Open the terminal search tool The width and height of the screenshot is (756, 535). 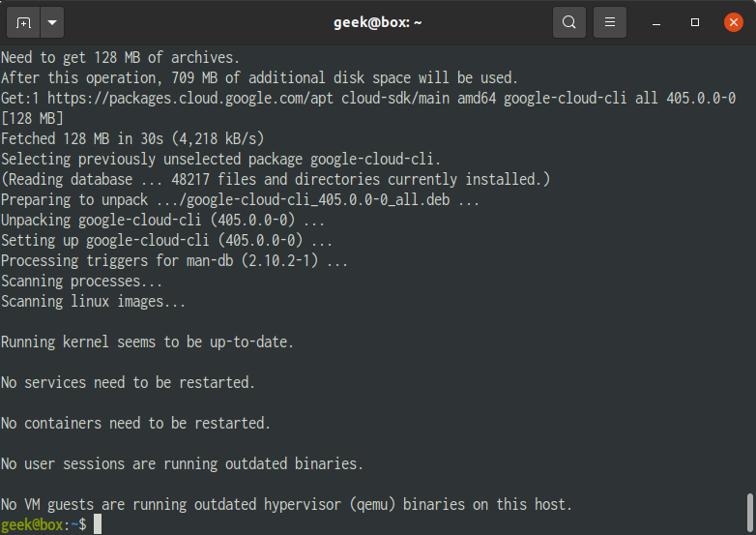(x=568, y=22)
